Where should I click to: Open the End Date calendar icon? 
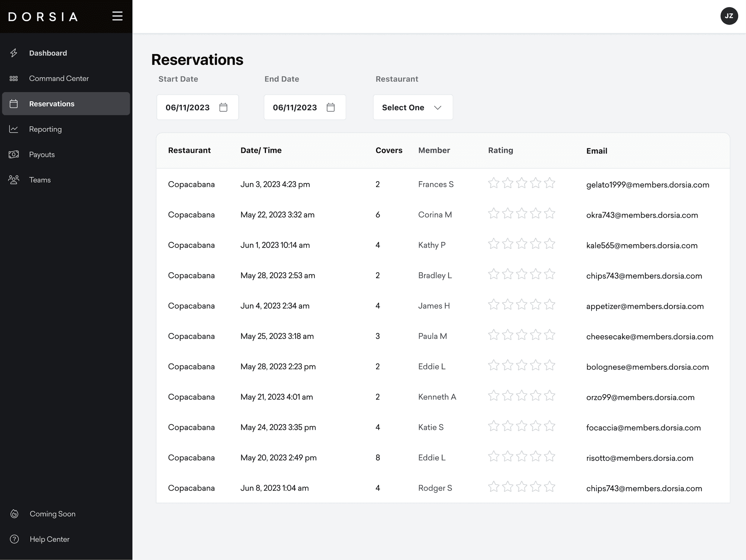(330, 107)
